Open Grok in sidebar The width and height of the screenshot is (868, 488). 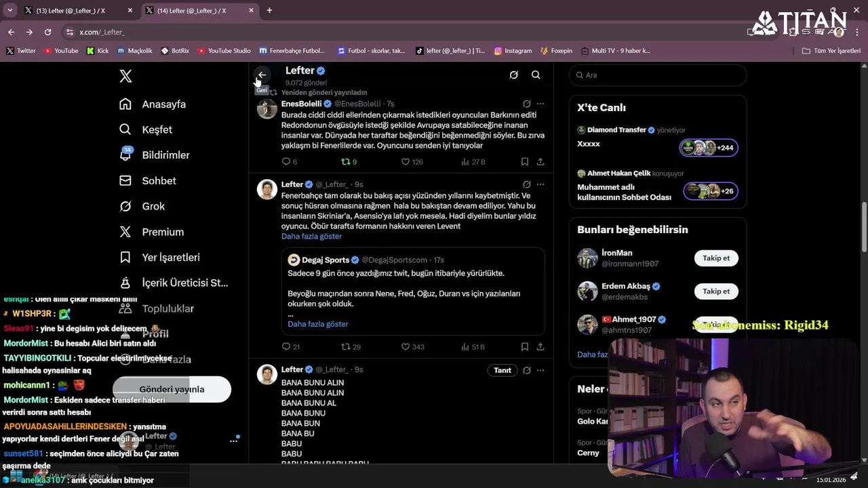(x=142, y=206)
